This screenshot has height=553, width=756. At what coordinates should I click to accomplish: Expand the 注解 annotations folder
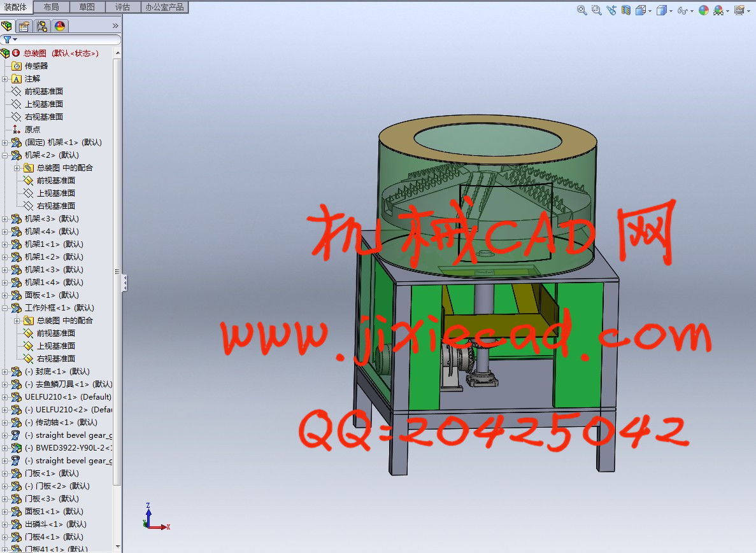[5, 79]
